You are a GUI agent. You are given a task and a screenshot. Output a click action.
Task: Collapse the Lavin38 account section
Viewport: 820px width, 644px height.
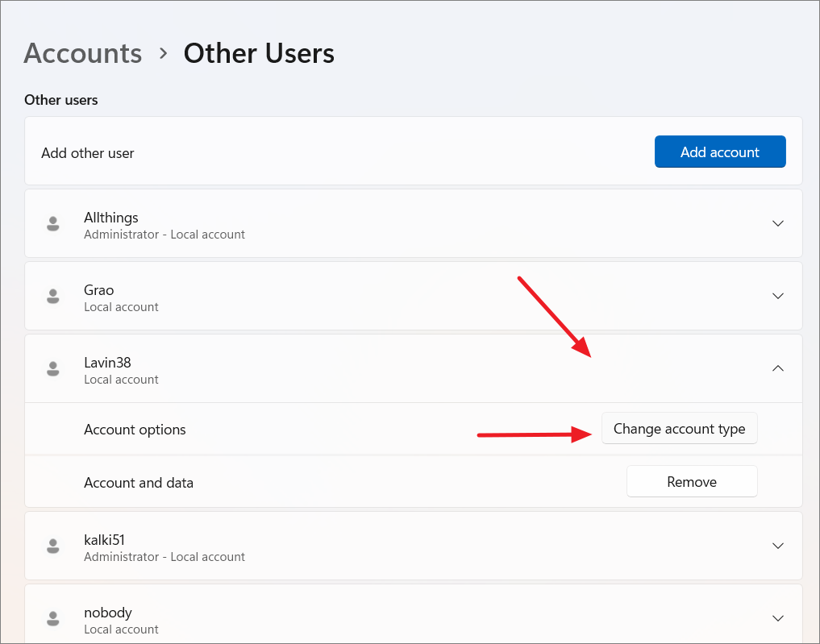click(777, 368)
